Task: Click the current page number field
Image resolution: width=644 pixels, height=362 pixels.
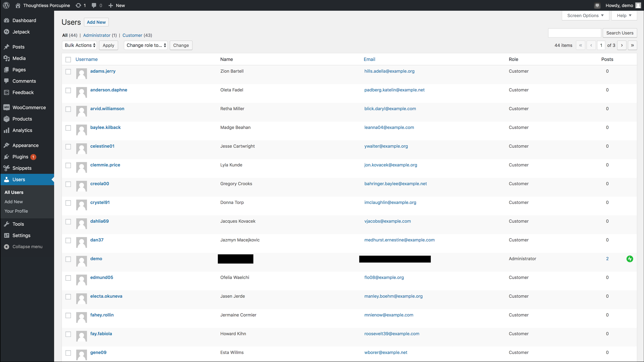Action: coord(601,45)
